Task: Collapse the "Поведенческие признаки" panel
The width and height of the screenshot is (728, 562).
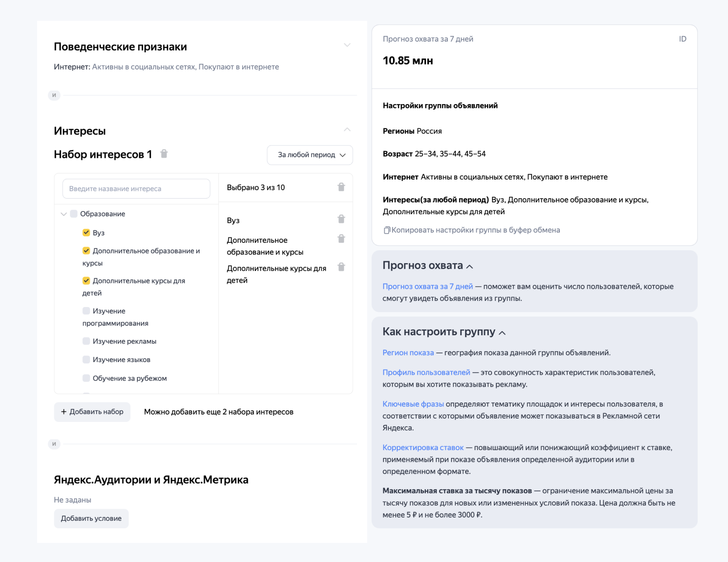Action: [347, 45]
